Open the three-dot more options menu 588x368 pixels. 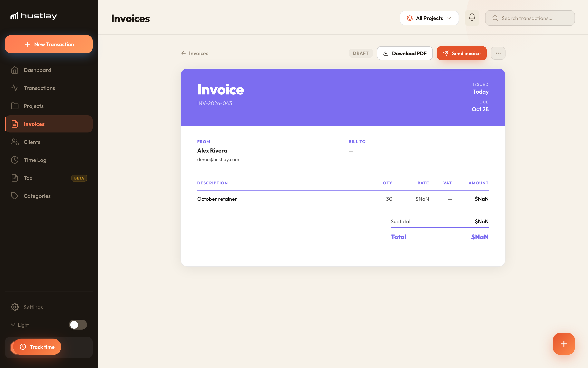[498, 53]
